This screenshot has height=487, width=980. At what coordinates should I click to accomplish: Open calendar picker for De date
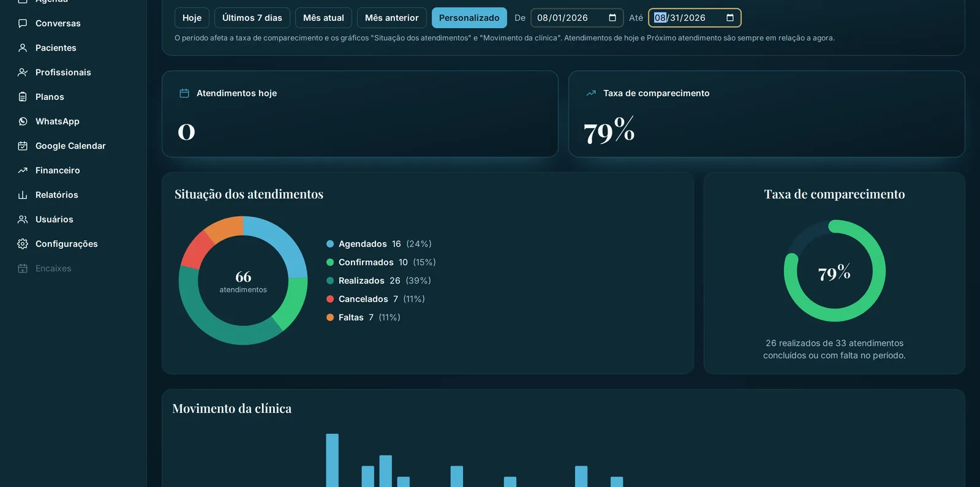point(612,18)
